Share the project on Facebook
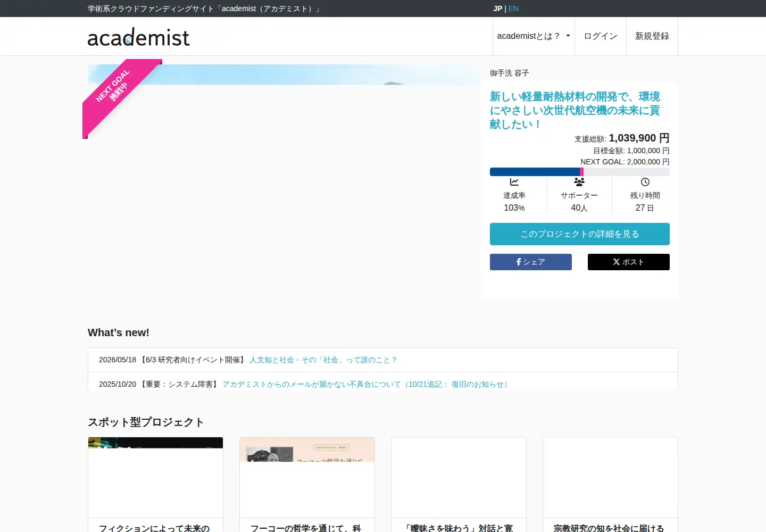 point(531,262)
